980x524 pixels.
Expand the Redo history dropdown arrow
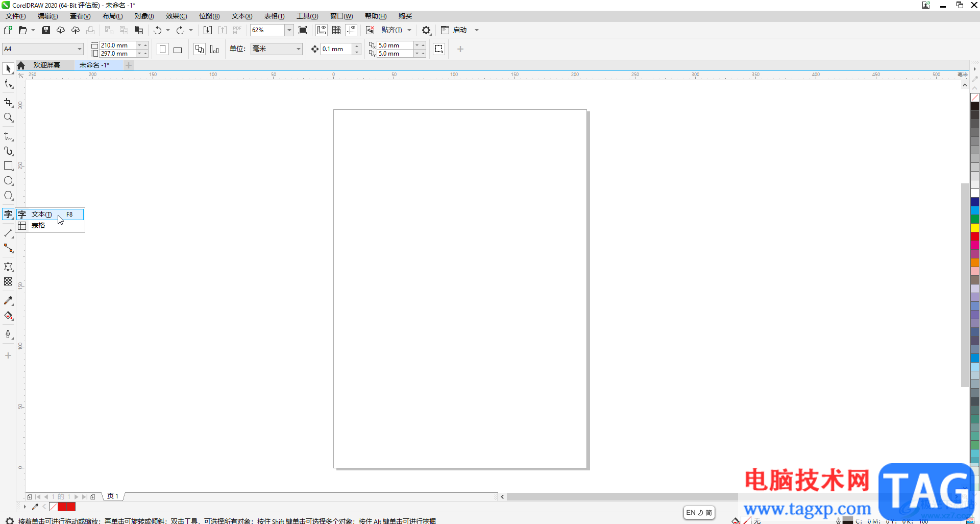tap(191, 30)
